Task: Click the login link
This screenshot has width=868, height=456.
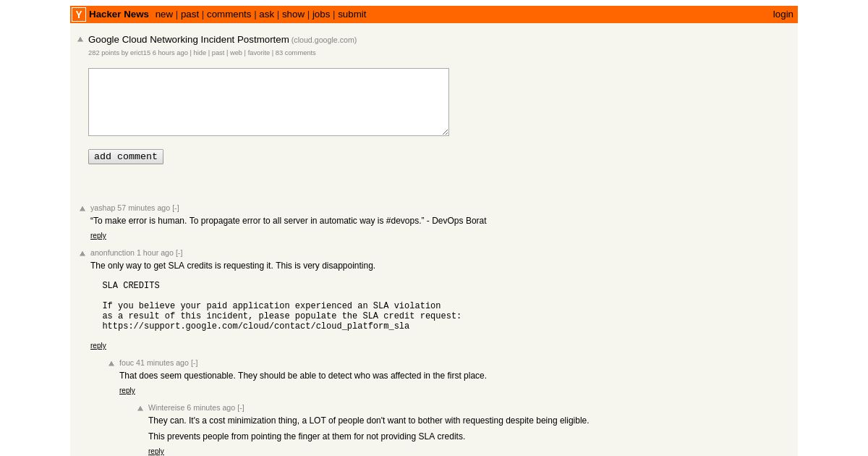Action: pos(783,14)
